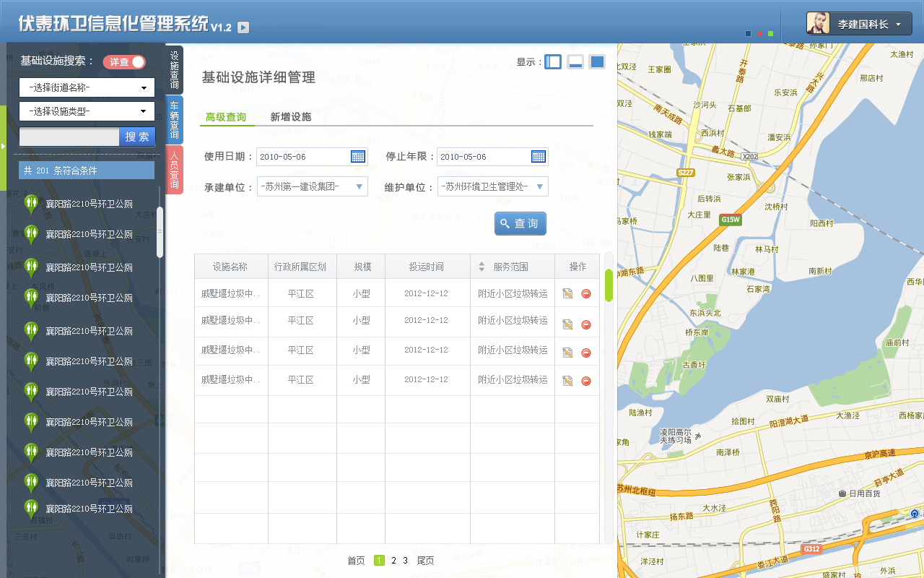Switch display to left-panel layout icon

(552, 61)
